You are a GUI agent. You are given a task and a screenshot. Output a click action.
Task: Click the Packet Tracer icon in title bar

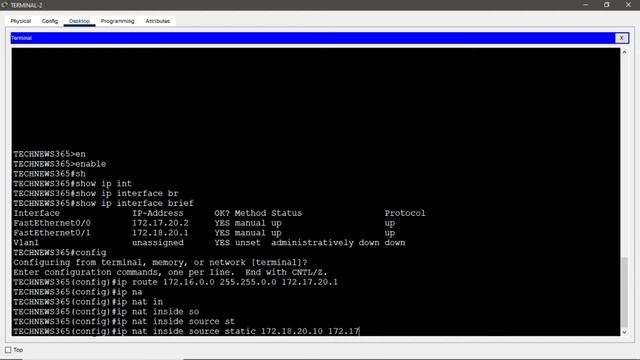pyautogui.click(x=4, y=5)
